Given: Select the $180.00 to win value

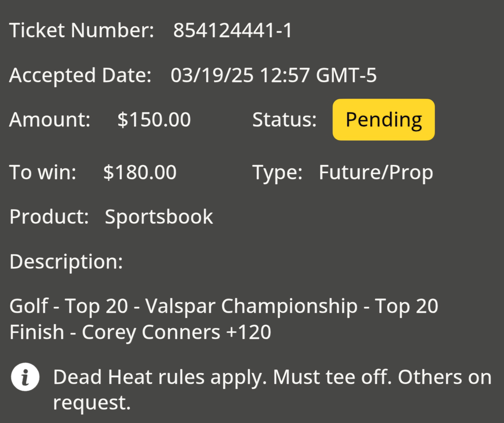Looking at the screenshot, I should point(140,172).
